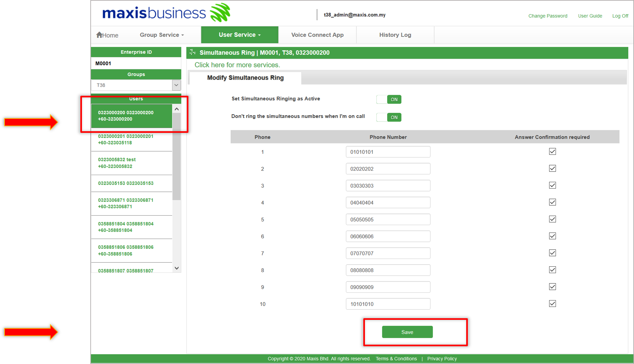The image size is (634, 364).
Task: Uncheck answer confirmation for phone 1
Action: (x=552, y=152)
